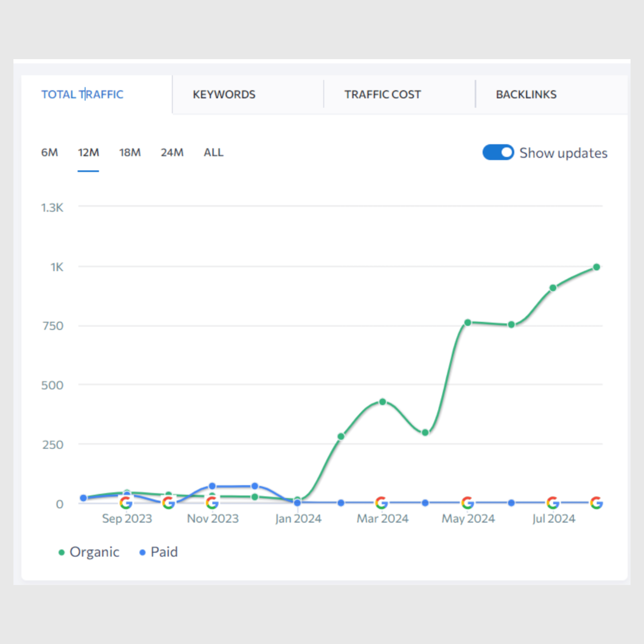The image size is (644, 644).
Task: Click Google update icon at Sep 2023
Action: coord(126,503)
